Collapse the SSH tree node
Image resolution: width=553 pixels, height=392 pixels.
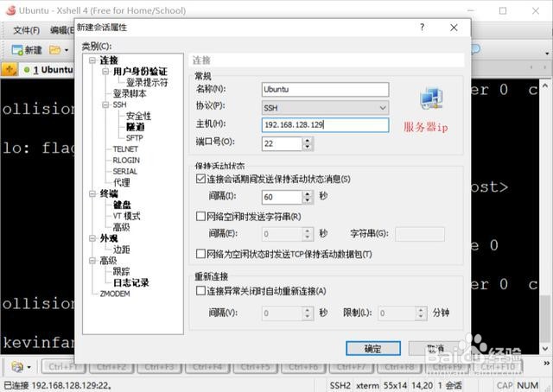point(105,104)
